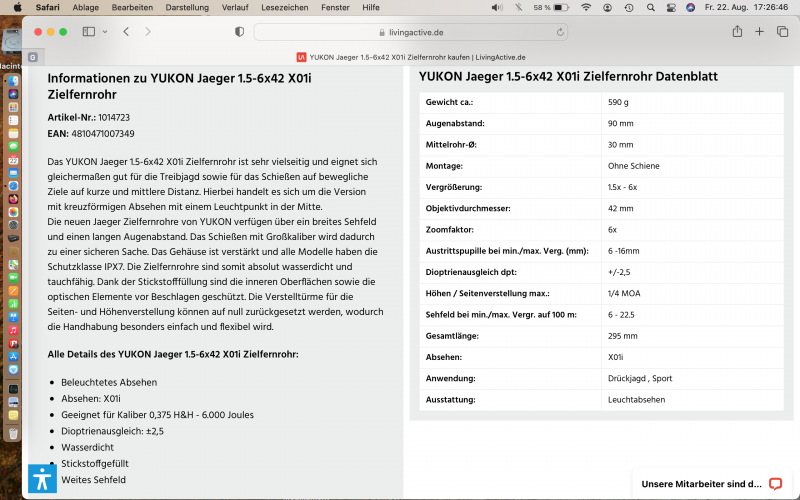
Task: Click the '590 g' value
Action: point(618,102)
